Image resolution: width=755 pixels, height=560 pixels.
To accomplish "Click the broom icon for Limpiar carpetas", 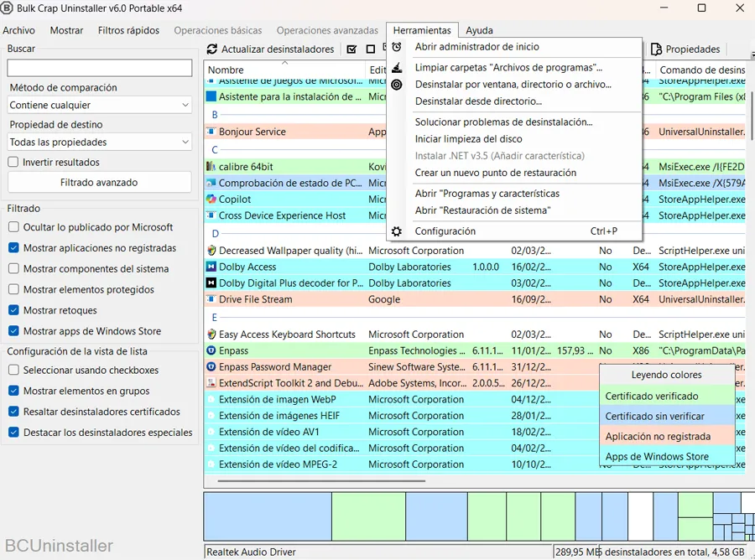I will pos(395,67).
